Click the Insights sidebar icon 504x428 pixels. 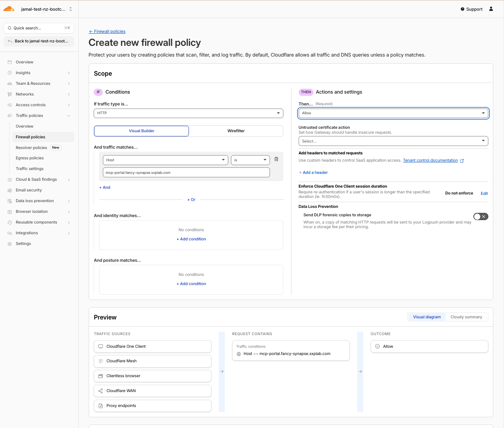click(x=10, y=73)
